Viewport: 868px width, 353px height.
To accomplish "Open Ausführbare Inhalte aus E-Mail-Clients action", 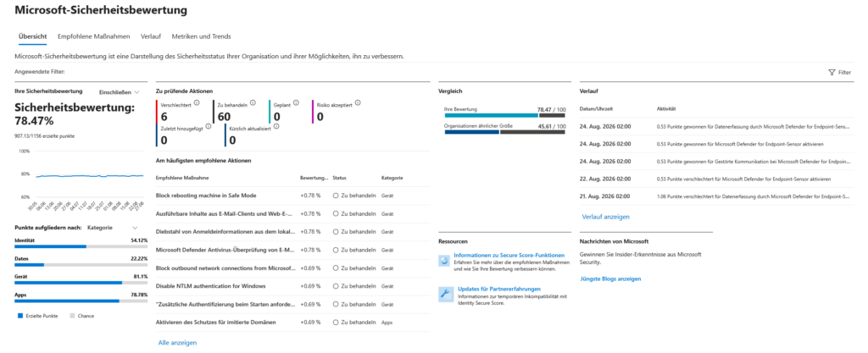I will tap(225, 214).
